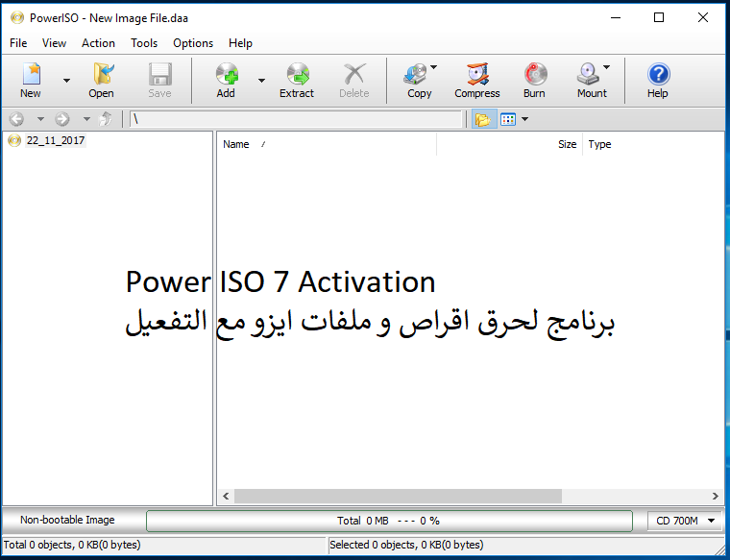Start burning with the Burn icon
This screenshot has width=730, height=560.
[535, 75]
